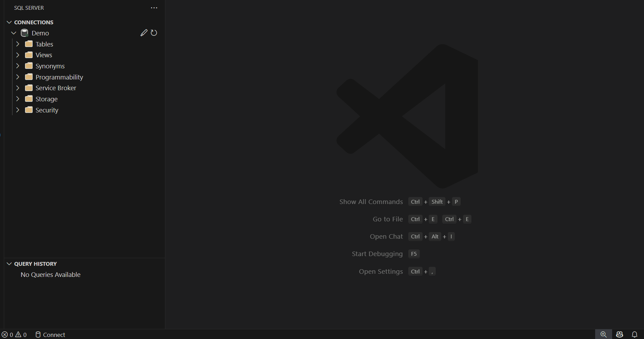Viewport: 644px width, 339px height.
Task: Open the Copilot status bar icon
Action: (620, 334)
